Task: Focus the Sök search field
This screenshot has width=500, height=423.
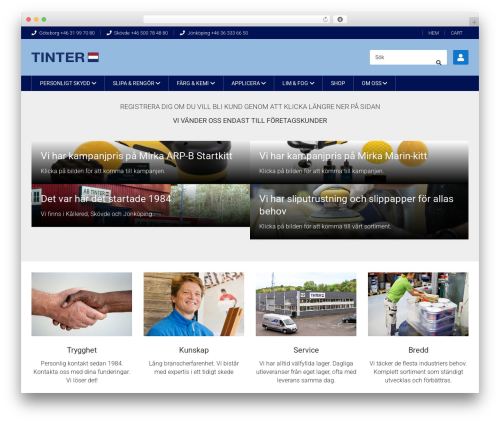Action: 408,57
